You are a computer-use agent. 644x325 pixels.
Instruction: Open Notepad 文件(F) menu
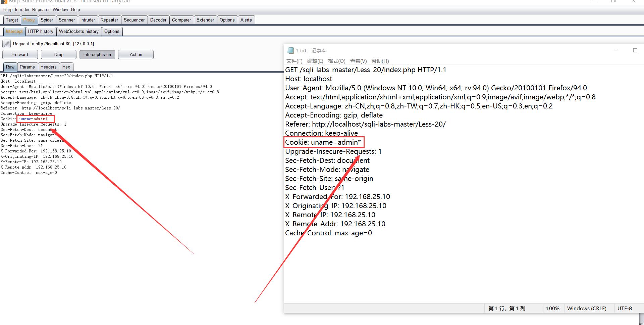click(x=294, y=61)
